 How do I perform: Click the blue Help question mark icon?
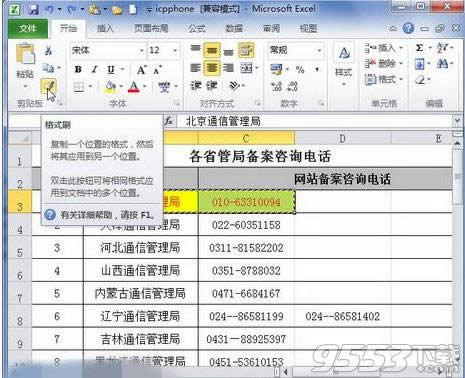408,28
